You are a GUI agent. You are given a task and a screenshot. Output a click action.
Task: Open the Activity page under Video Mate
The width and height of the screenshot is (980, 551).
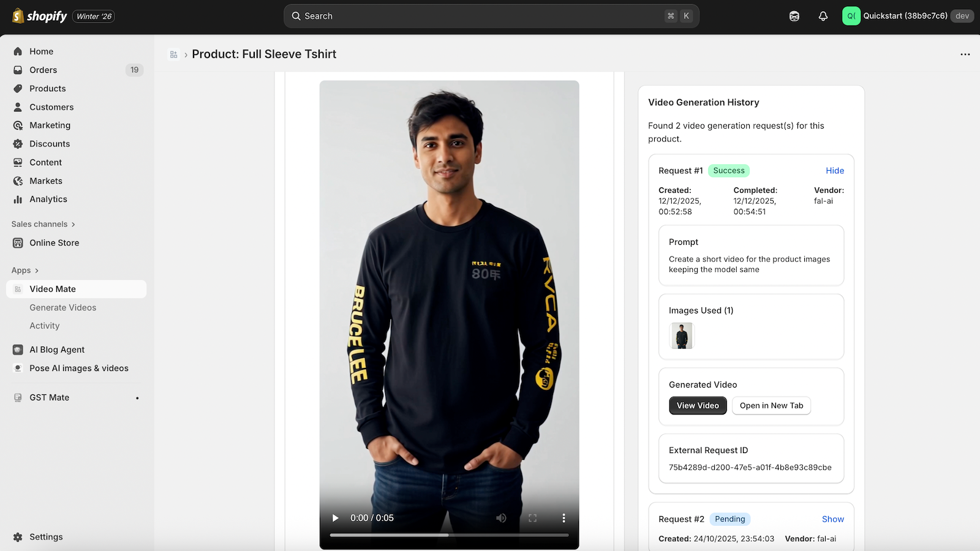(44, 325)
